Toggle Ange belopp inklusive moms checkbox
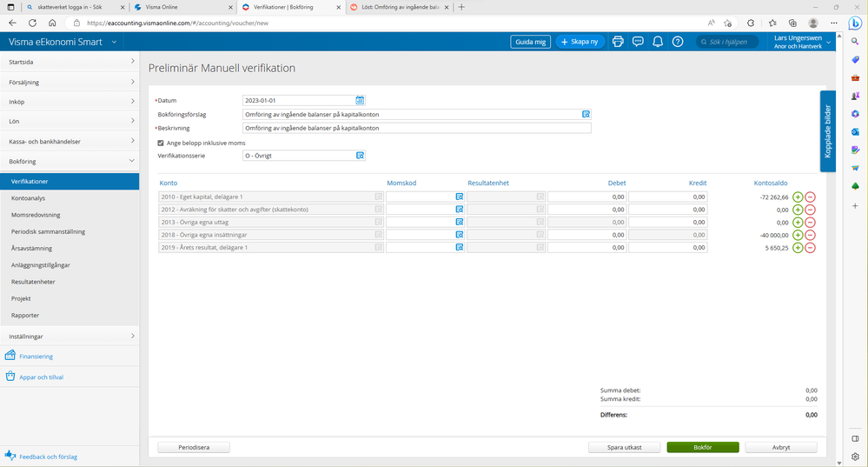Image resolution: width=868 pixels, height=467 pixels. (161, 143)
